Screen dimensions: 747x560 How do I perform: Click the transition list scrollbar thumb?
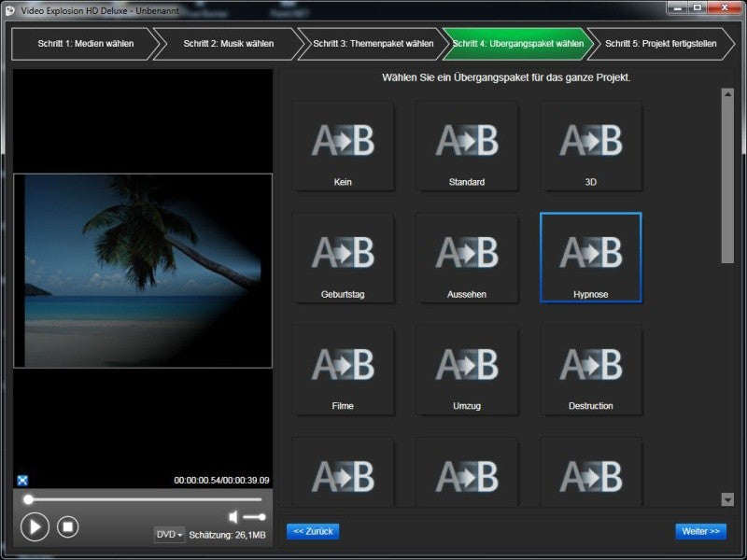tap(727, 181)
